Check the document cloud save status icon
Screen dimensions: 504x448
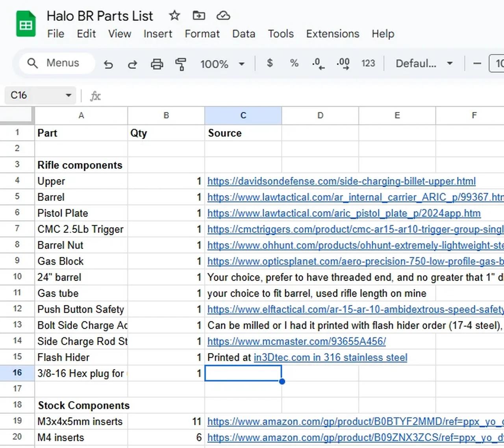(x=223, y=16)
